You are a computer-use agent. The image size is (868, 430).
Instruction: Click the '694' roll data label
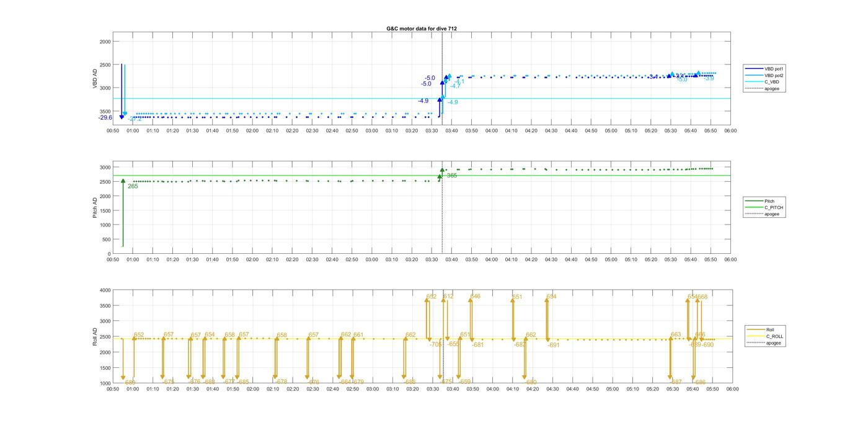coord(551,297)
